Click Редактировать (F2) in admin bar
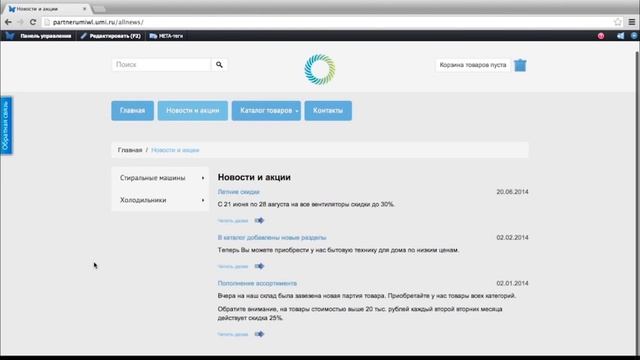This screenshot has height=360, width=640. pyautogui.click(x=111, y=36)
